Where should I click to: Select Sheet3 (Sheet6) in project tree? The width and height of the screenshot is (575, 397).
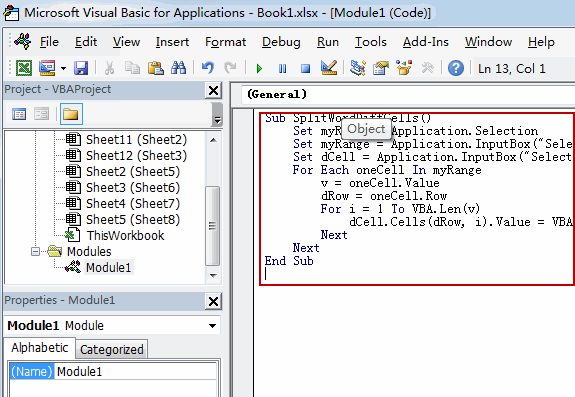133,187
